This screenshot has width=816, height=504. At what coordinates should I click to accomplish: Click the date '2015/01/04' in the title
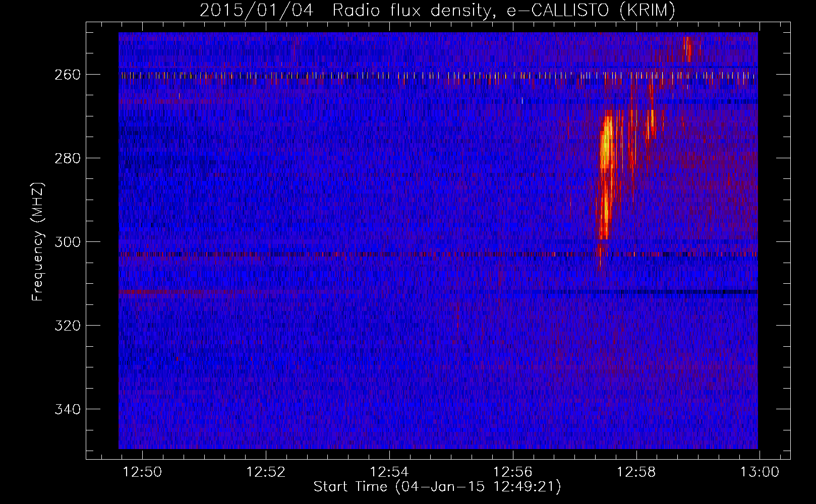point(256,11)
